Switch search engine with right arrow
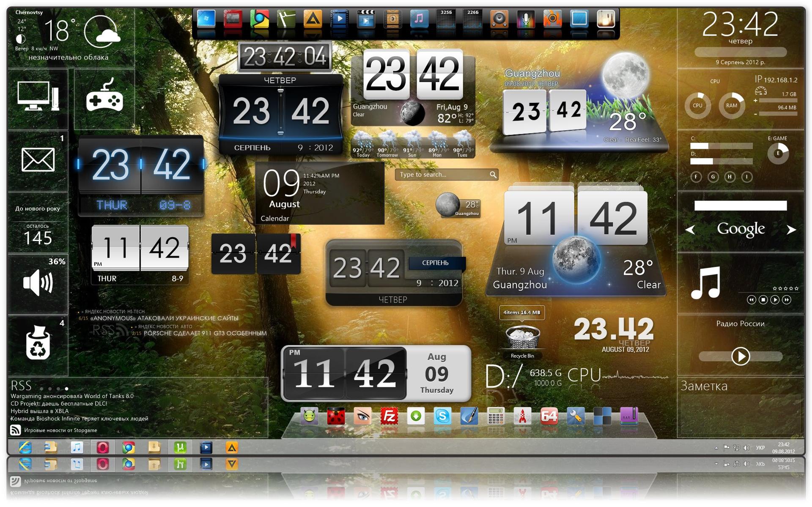 791,230
